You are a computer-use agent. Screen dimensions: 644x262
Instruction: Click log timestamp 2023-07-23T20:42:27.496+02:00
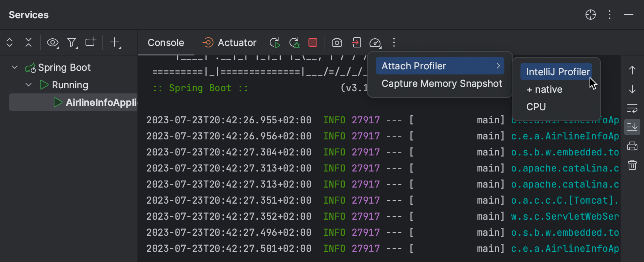pos(229,232)
